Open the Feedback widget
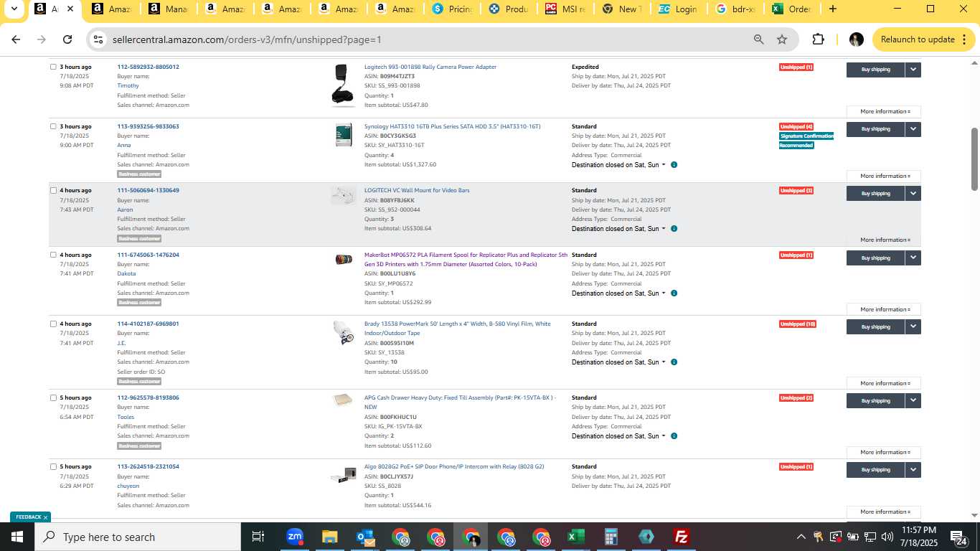980x551 pixels. click(x=29, y=517)
